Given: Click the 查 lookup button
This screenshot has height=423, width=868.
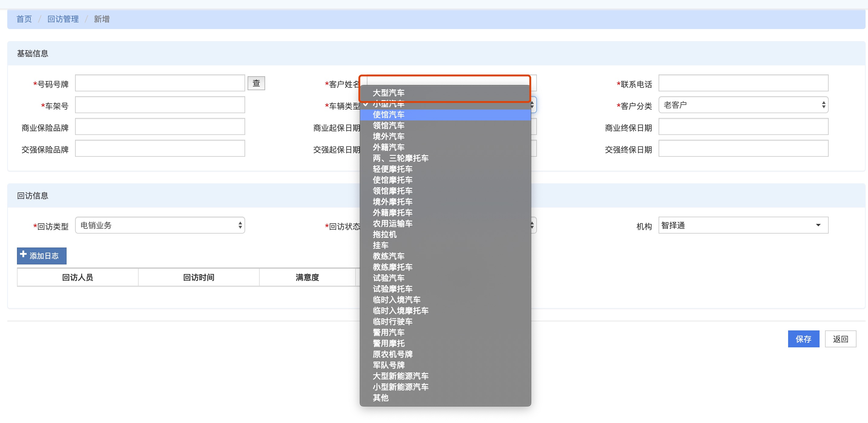Looking at the screenshot, I should [x=256, y=83].
